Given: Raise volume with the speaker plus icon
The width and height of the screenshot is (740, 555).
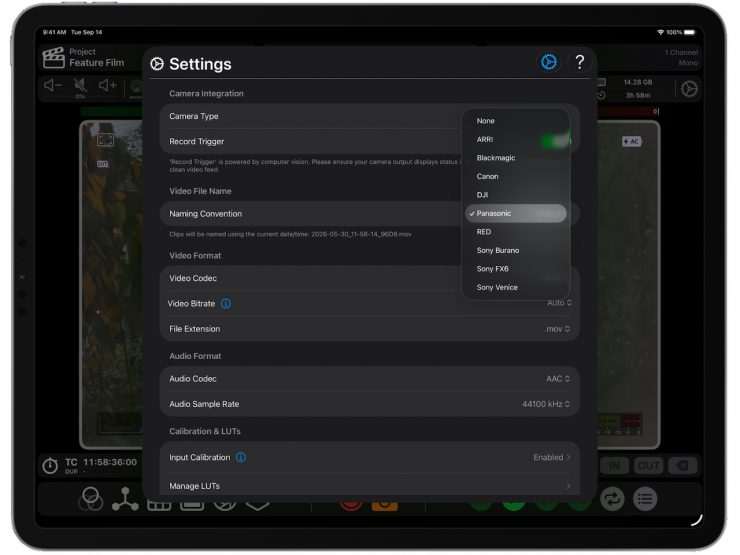Looking at the screenshot, I should tap(108, 85).
